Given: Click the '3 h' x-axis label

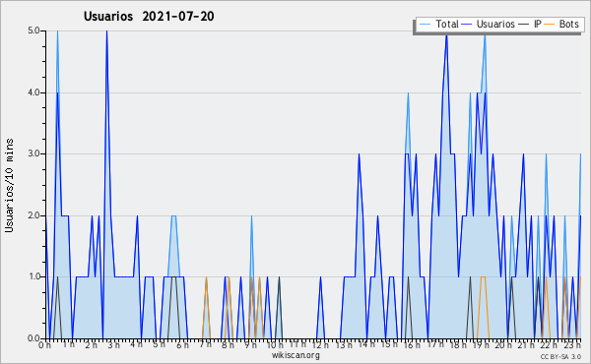Looking at the screenshot, I should (x=113, y=345).
